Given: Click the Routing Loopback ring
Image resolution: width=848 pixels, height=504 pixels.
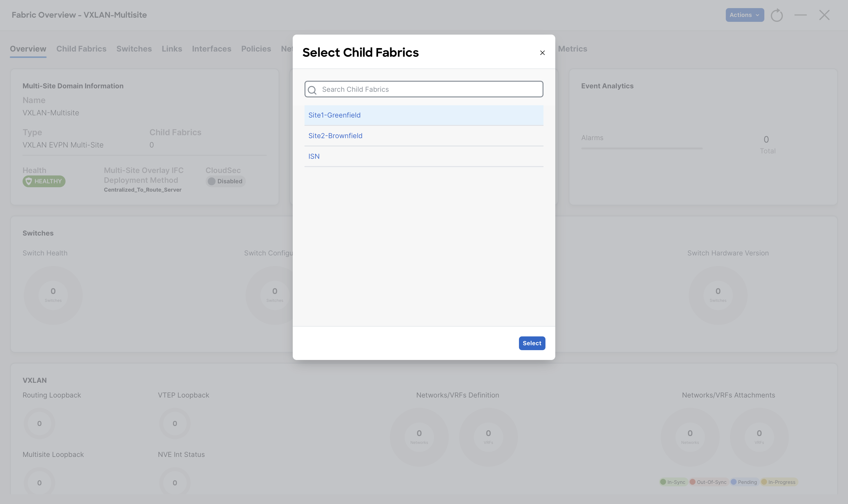Looking at the screenshot, I should [x=40, y=424].
